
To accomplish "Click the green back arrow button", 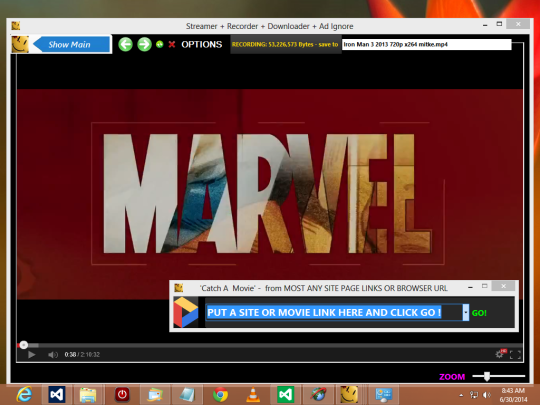I will point(125,44).
